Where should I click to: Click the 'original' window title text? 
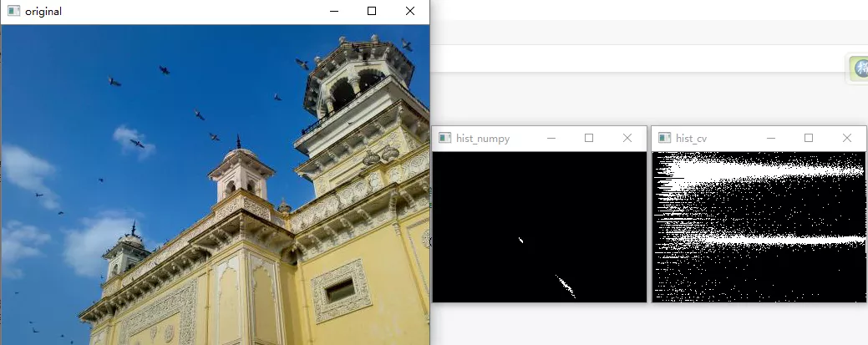[43, 12]
